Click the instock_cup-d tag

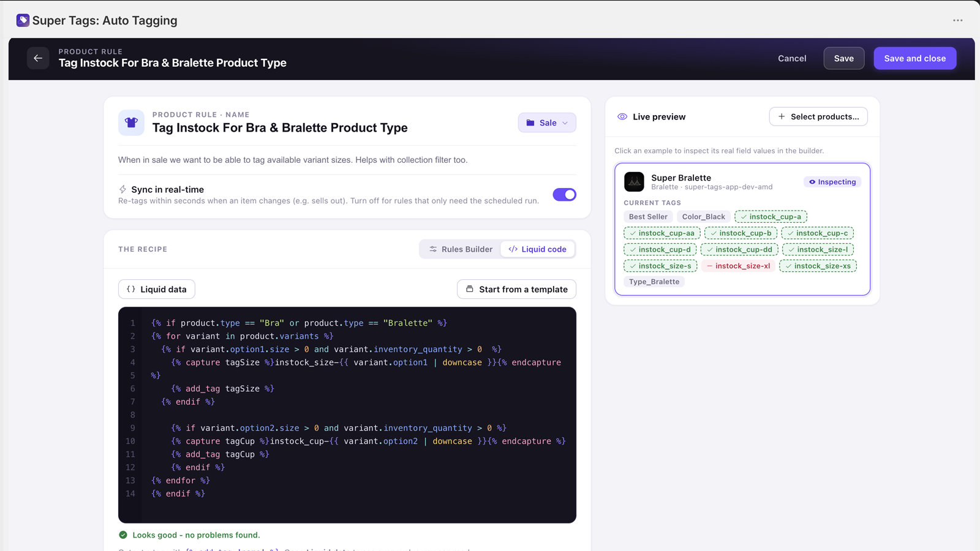point(660,250)
